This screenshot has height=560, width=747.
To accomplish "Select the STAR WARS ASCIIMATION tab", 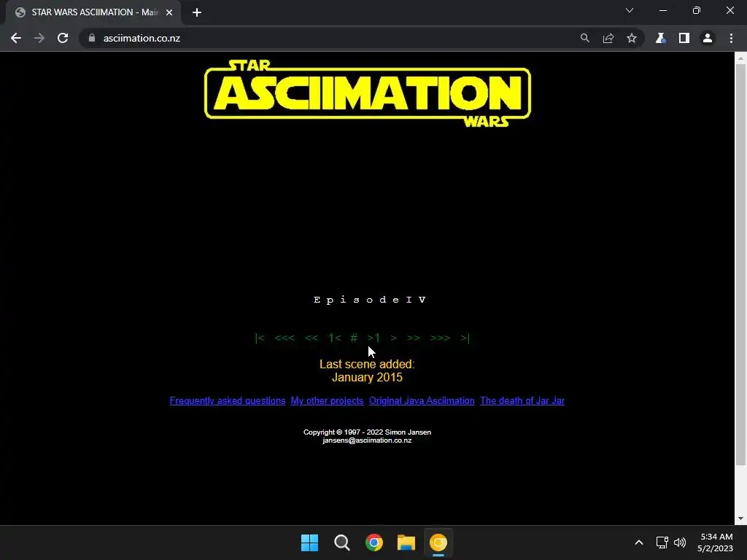I will pyautogui.click(x=93, y=12).
